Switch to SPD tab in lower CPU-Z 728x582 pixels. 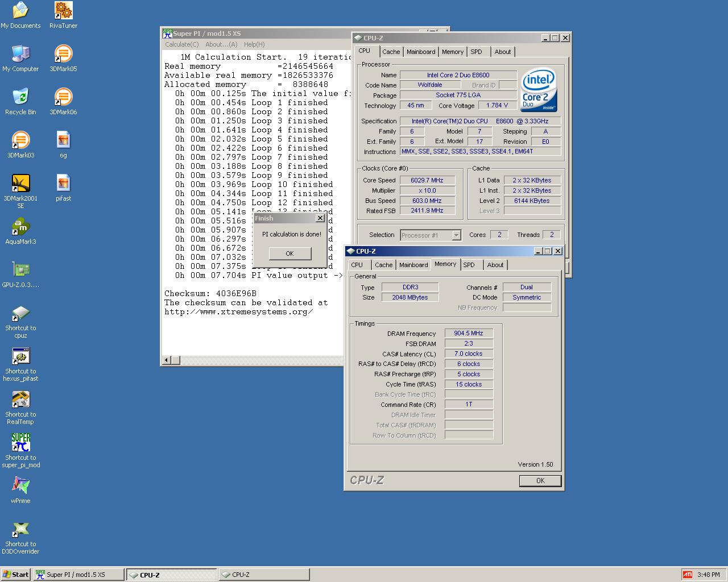pyautogui.click(x=469, y=265)
